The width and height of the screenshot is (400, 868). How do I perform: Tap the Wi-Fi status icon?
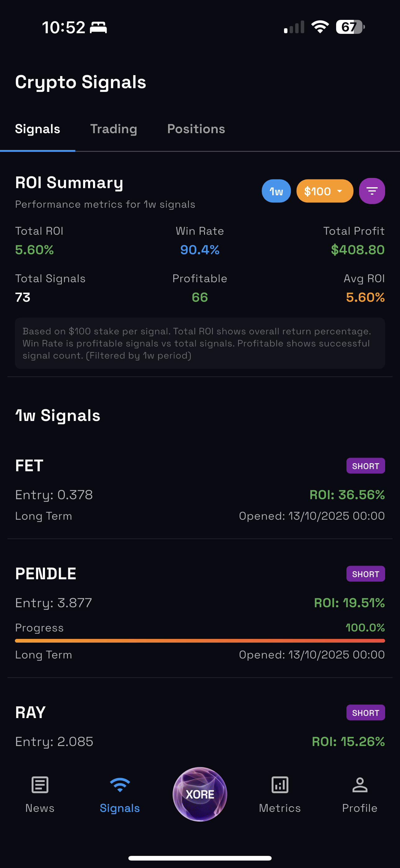(x=320, y=27)
